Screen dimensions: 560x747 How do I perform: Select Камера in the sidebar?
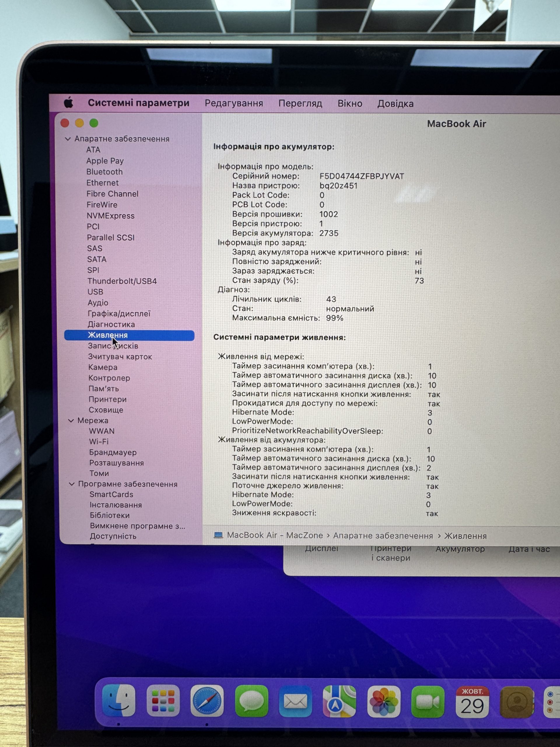(103, 367)
